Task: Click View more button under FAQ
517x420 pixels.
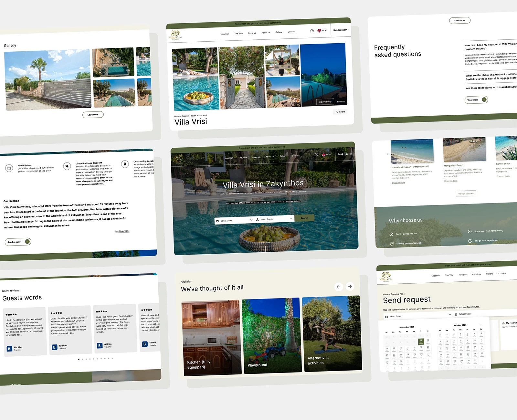Action: [476, 100]
